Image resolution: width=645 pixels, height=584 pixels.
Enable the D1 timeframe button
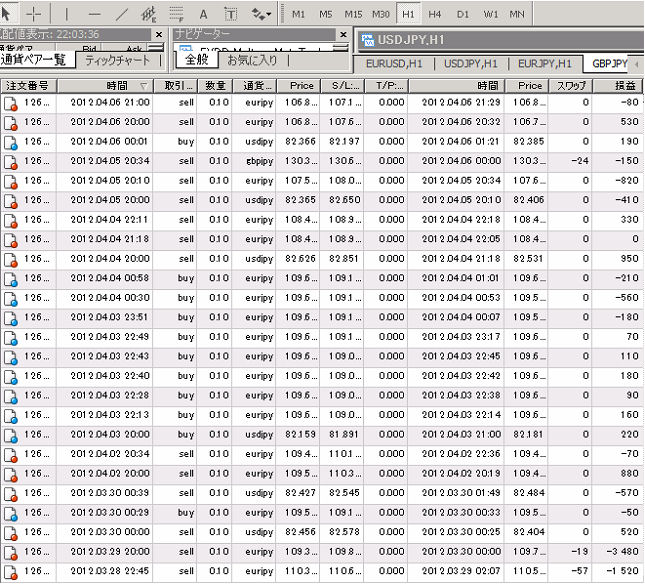462,14
